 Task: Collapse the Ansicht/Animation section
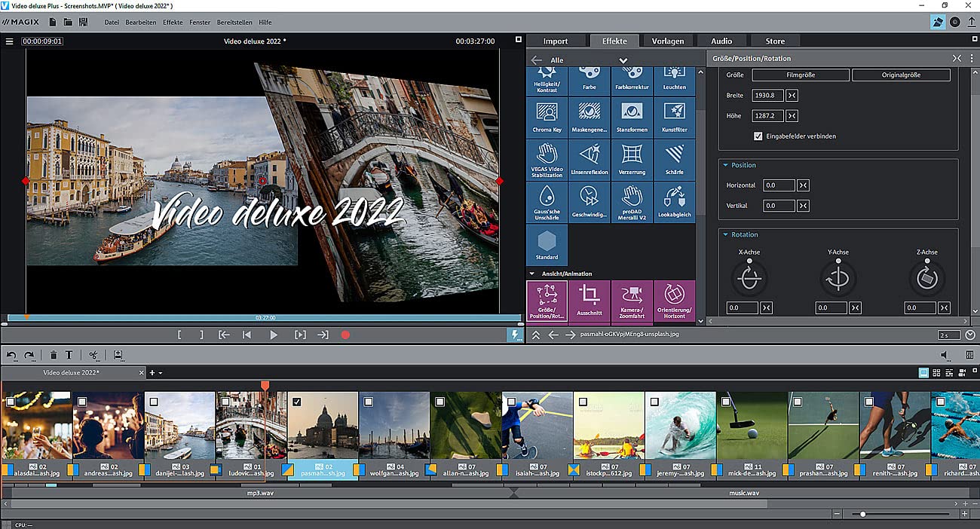pos(531,274)
